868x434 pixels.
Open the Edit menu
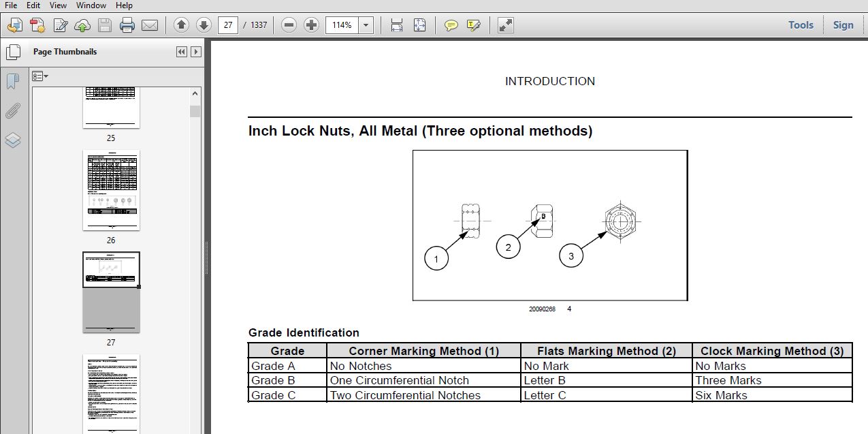point(33,5)
